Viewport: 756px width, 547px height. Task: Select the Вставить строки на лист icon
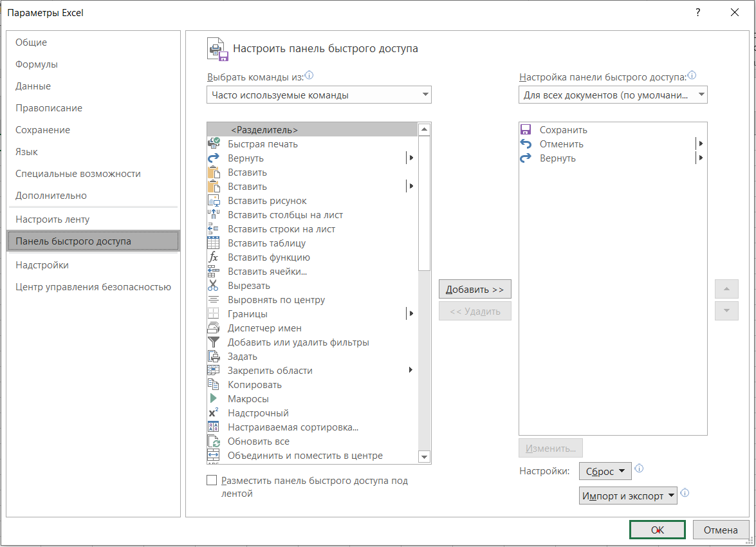(x=214, y=229)
